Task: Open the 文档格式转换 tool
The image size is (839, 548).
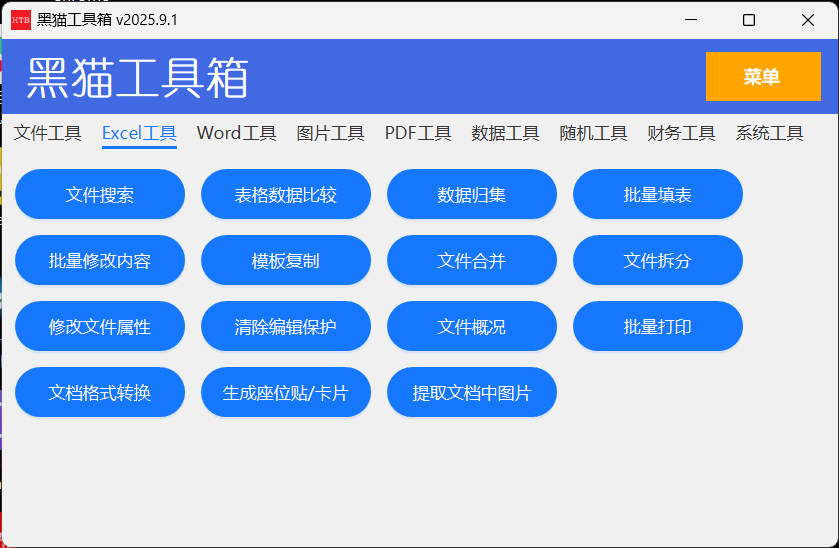Action: (100, 393)
